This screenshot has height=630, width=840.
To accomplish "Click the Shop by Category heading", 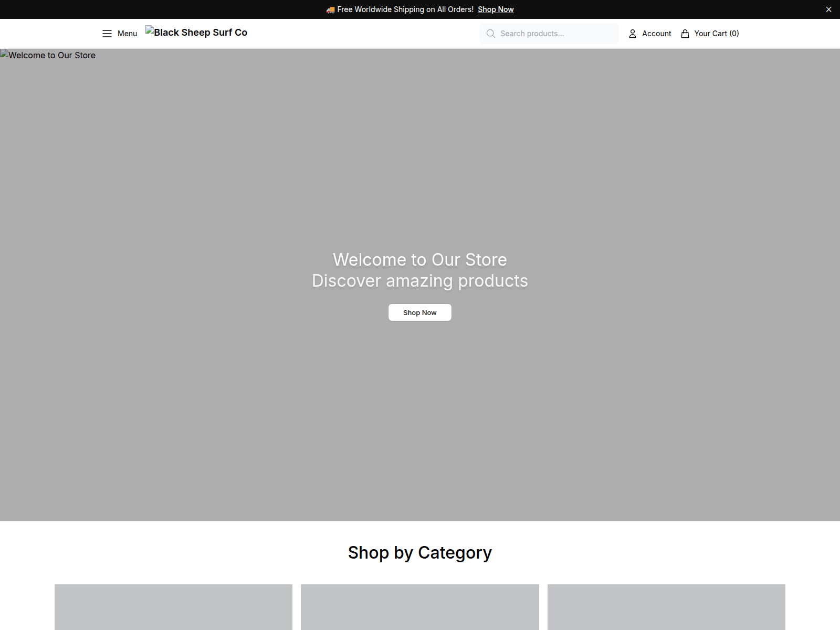I will point(420,553).
